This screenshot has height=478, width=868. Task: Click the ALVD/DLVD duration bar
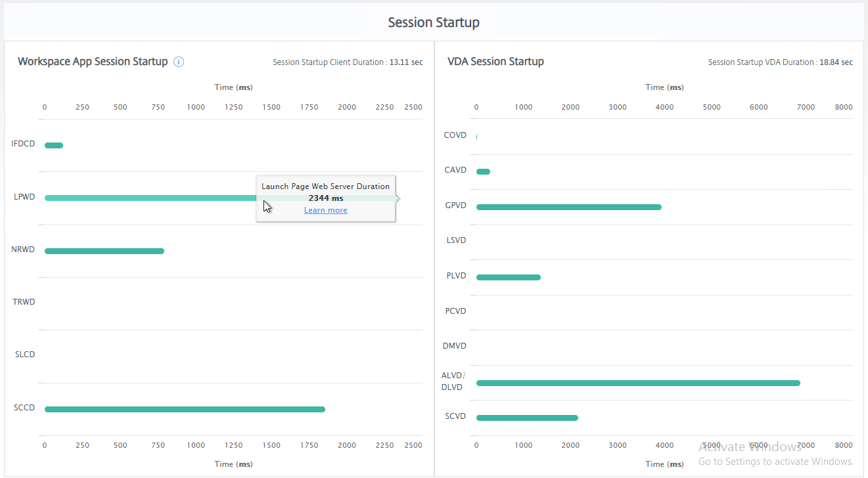638,383
